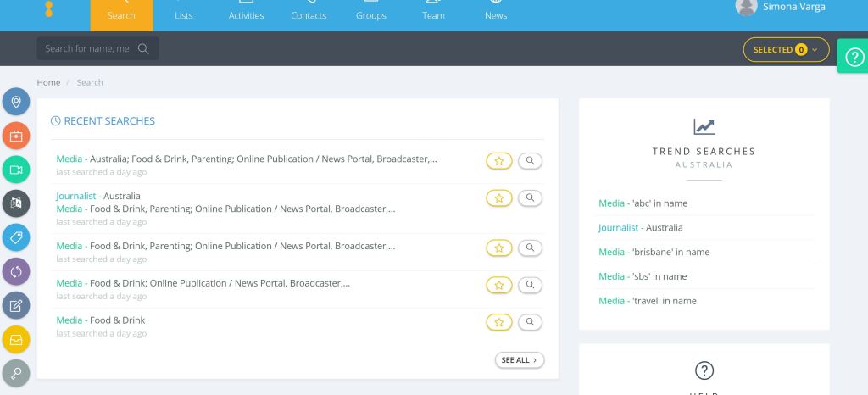
Task: Go to Home in the breadcrumb
Action: (48, 82)
